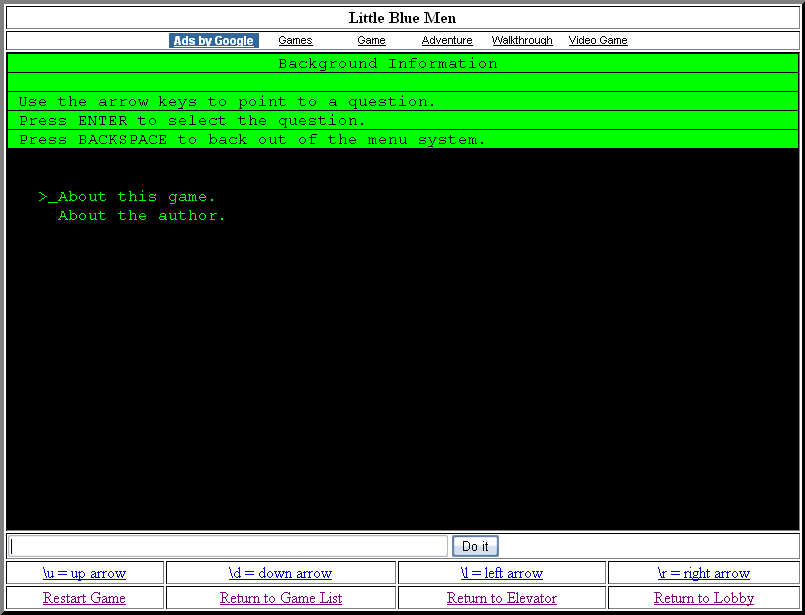Click the '\r = right arrow' link
The height and width of the screenshot is (615, 805).
pos(703,573)
